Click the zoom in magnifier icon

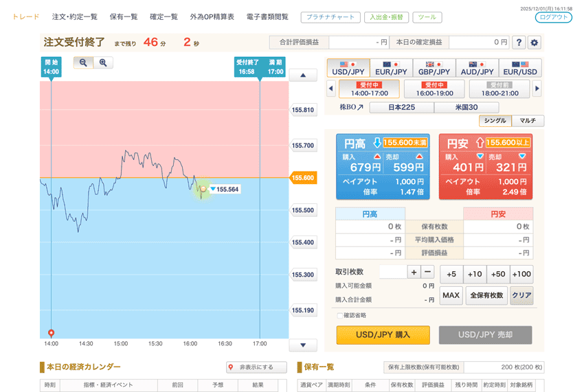click(103, 62)
